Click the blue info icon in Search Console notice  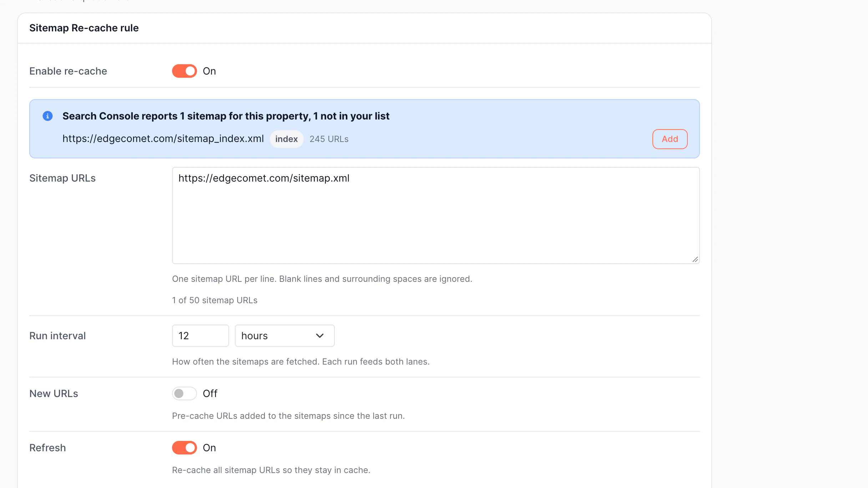pyautogui.click(x=47, y=116)
